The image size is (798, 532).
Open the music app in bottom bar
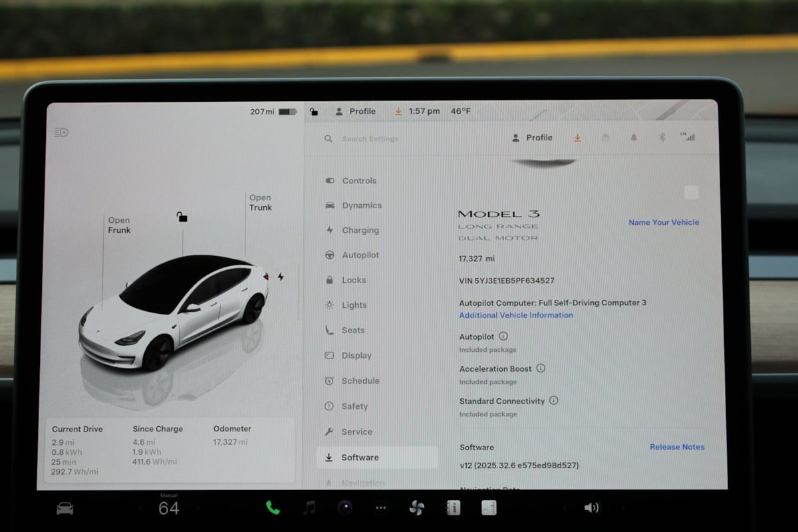tap(309, 508)
